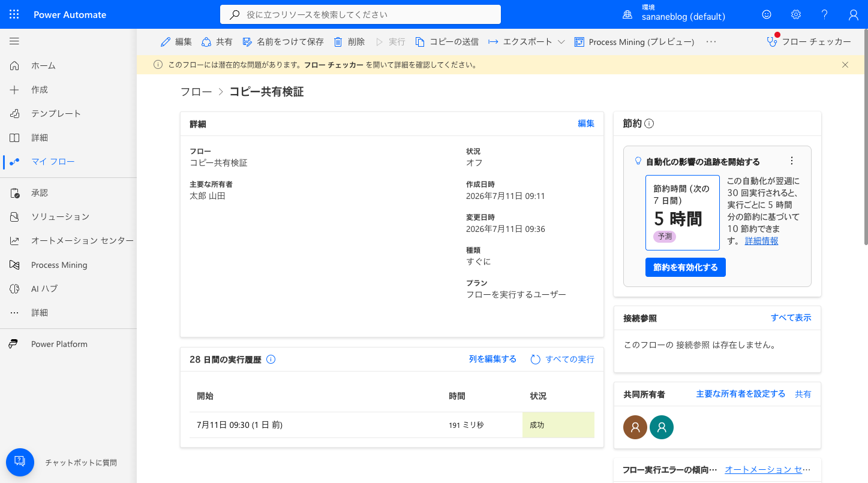Click the 191 ミリ秒 duration cell
The image size is (868, 483).
point(466,425)
